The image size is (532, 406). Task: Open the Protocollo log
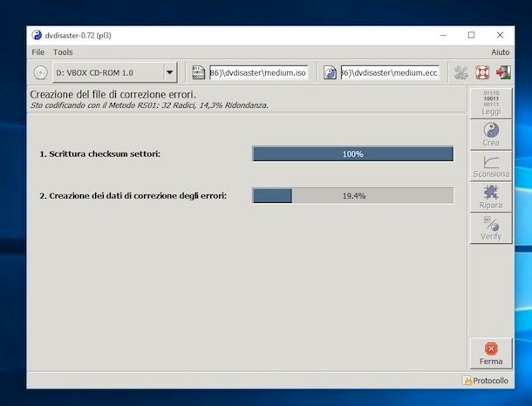[x=486, y=381]
